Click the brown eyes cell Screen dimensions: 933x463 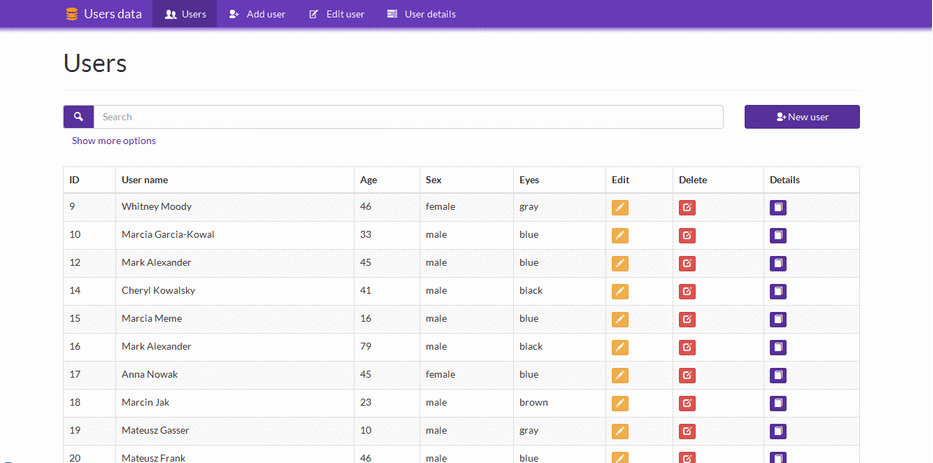pos(561,403)
